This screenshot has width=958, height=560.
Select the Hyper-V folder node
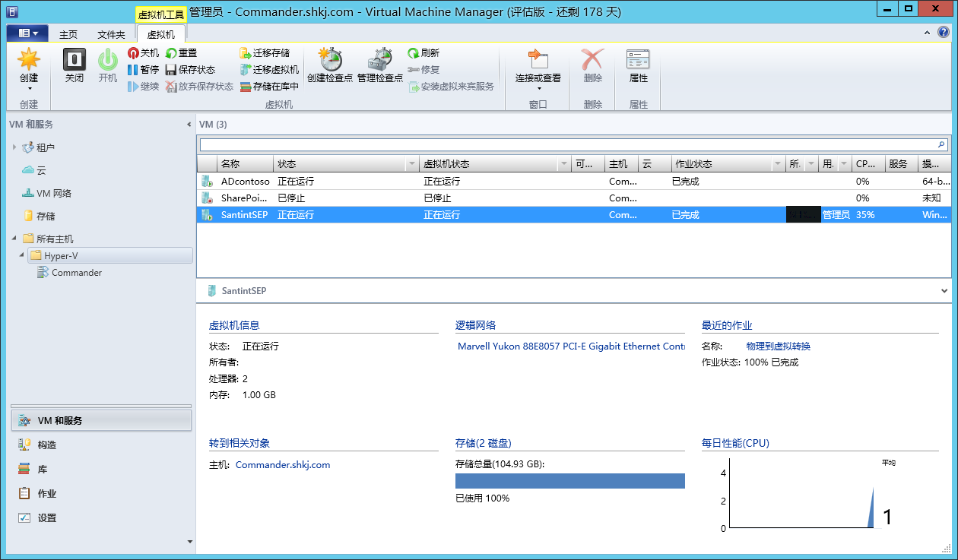tap(110, 256)
